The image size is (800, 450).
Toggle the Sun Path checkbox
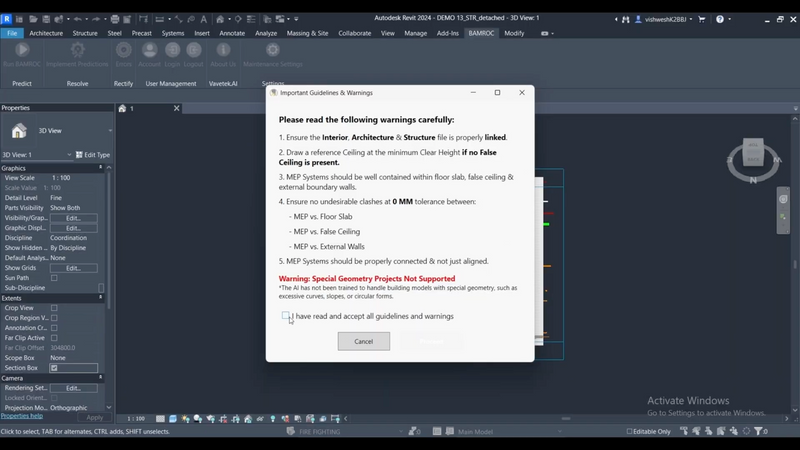pos(54,278)
